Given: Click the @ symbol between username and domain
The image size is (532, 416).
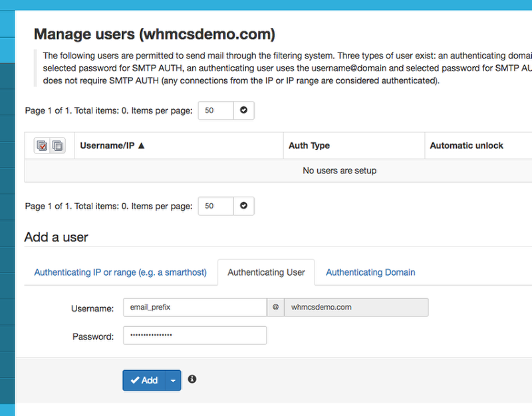Looking at the screenshot, I should tap(275, 308).
